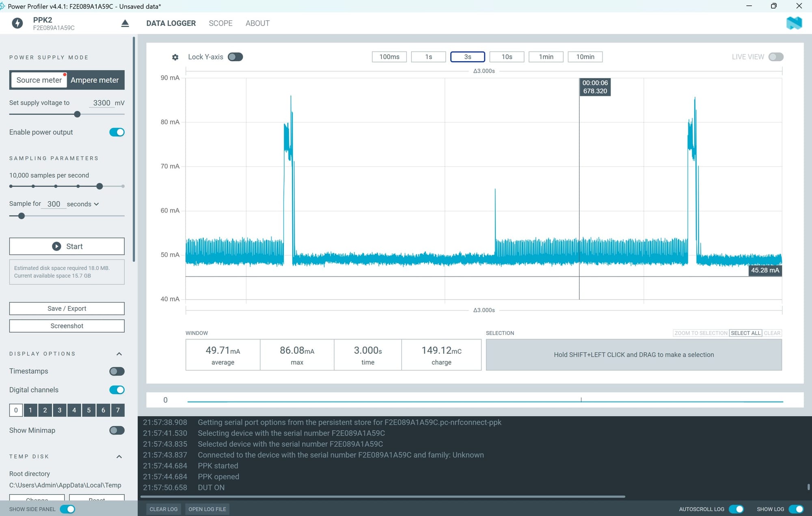Hide side panel with toggle
812x516 pixels.
(67, 509)
